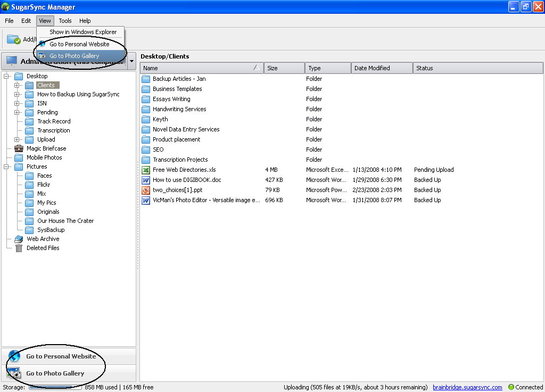Sort by Date Modified column header
545x392 pixels.
(x=382, y=68)
